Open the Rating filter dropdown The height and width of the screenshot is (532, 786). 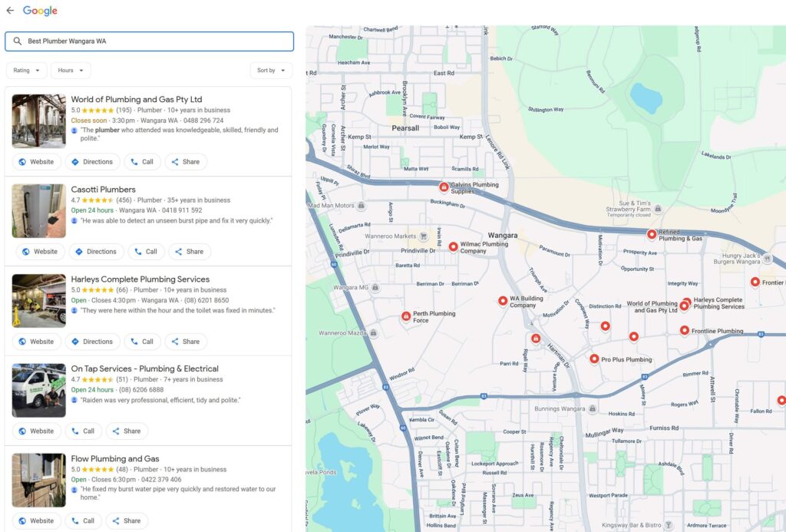(26, 71)
